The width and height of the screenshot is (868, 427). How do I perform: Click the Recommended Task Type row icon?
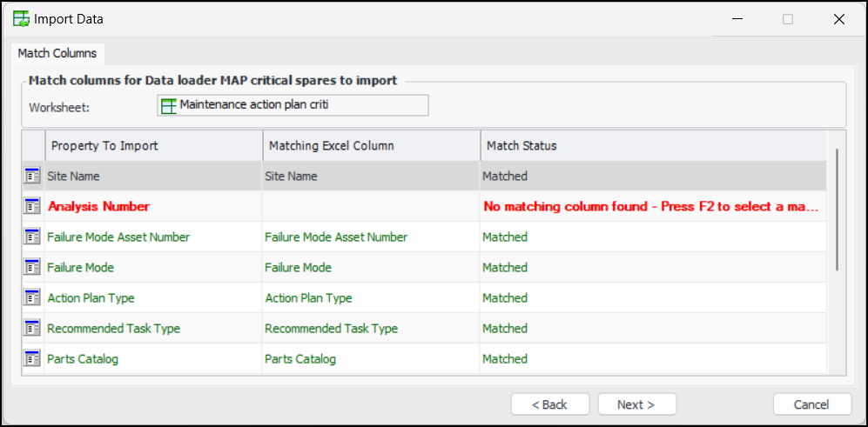click(x=32, y=328)
